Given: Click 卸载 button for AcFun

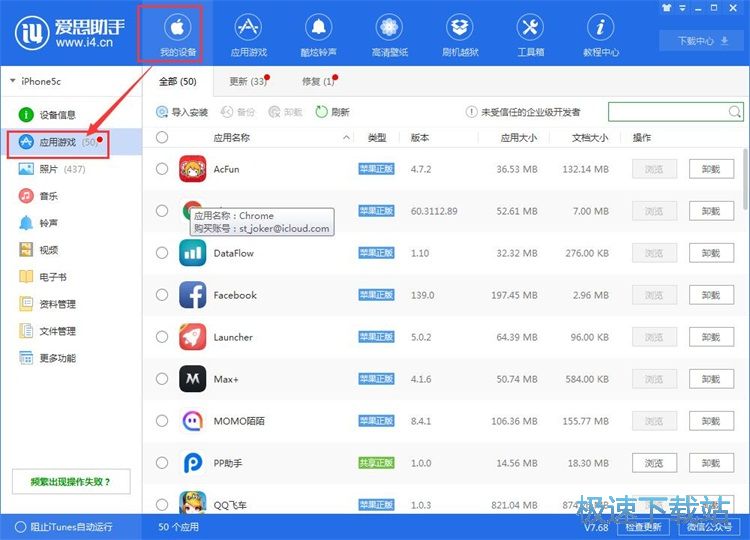Looking at the screenshot, I should pos(711,169).
